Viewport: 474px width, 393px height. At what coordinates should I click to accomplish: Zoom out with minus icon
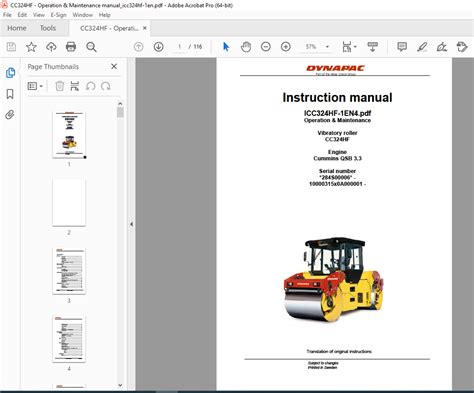pos(266,47)
